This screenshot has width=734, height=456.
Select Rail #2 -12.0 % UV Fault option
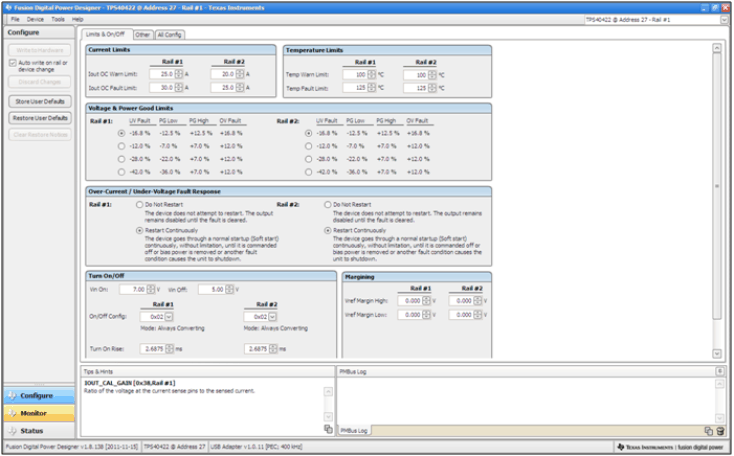(x=308, y=146)
